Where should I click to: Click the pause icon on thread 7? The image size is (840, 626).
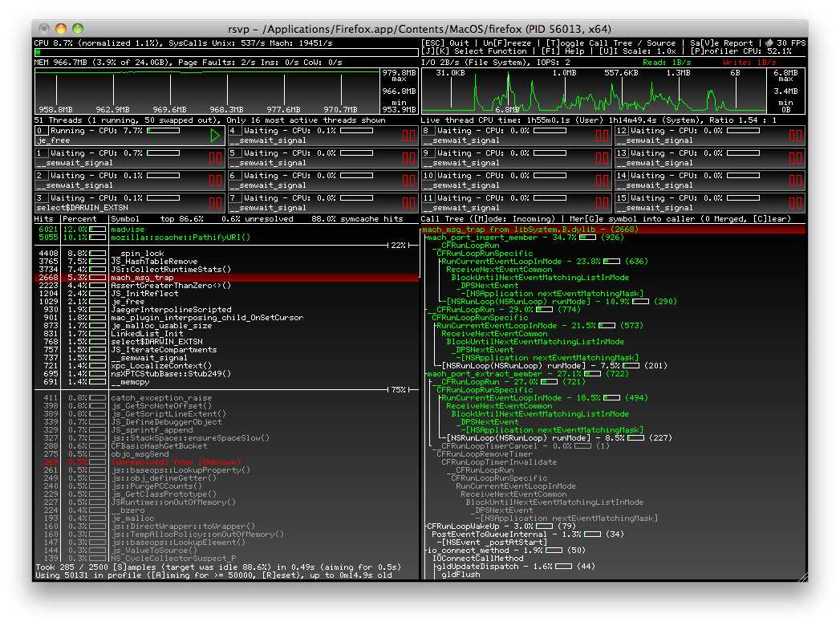408,203
